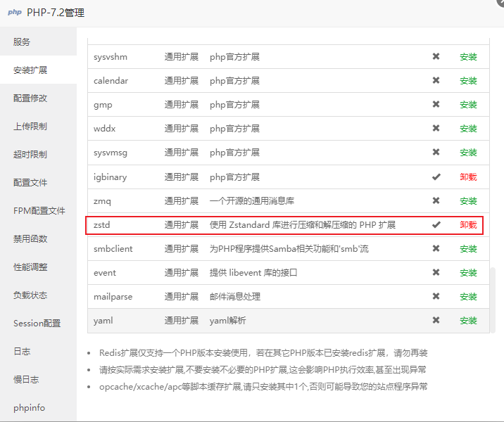504x422 pixels.
Task: Go to the phpinfo tab
Action: point(28,408)
